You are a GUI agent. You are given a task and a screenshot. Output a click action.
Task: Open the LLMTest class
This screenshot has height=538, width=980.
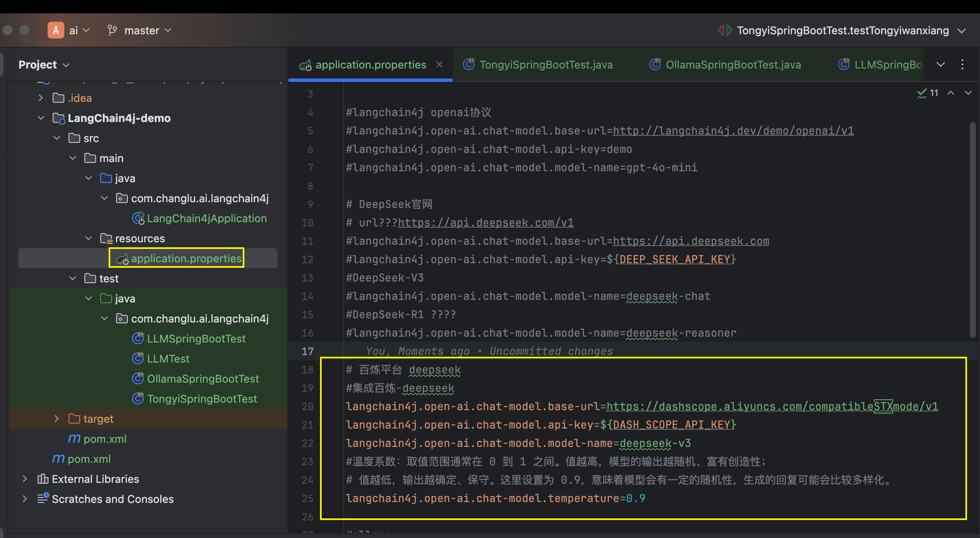161,359
